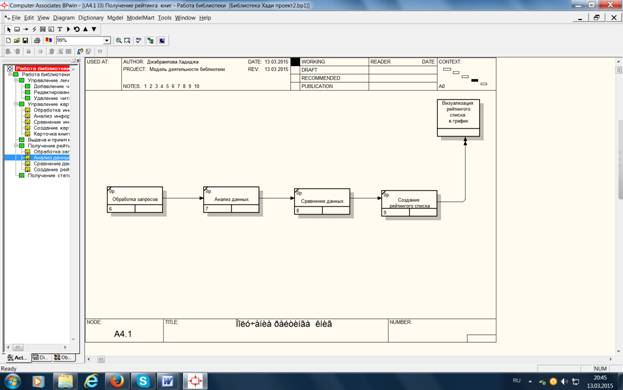Select the Activity Box tool
Screen dimensions: 623x390
click(17, 29)
